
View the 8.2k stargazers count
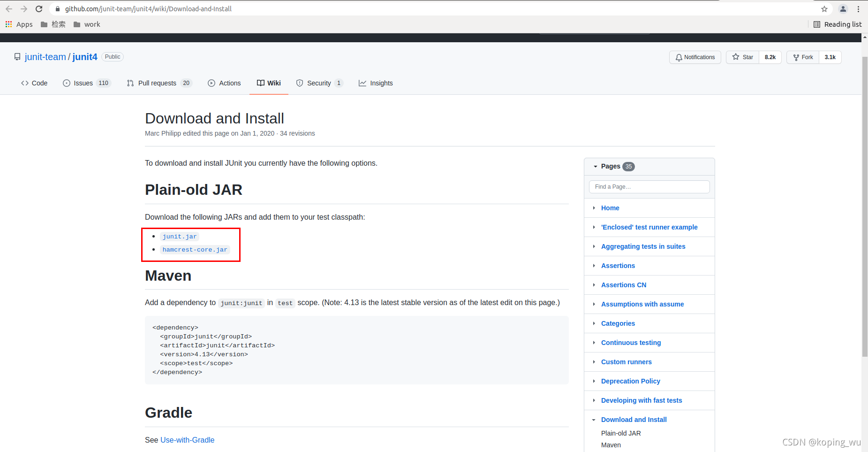[x=770, y=57]
